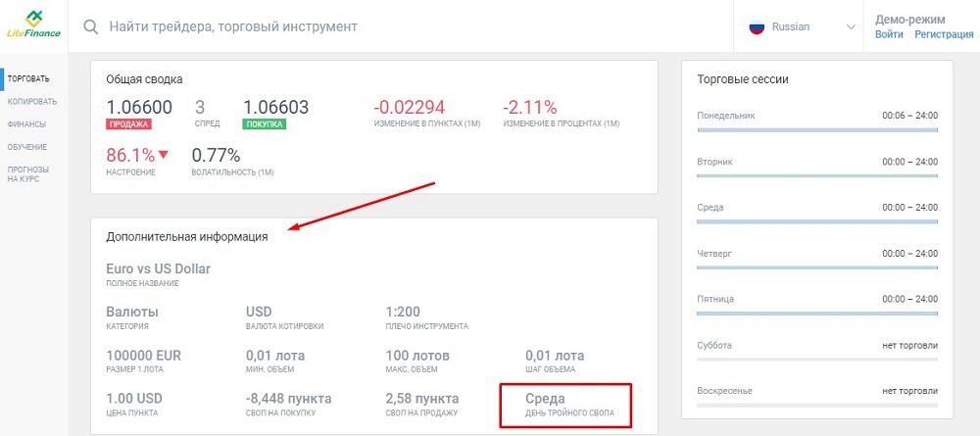
Task: Click sell price 1.06600
Action: [x=139, y=107]
